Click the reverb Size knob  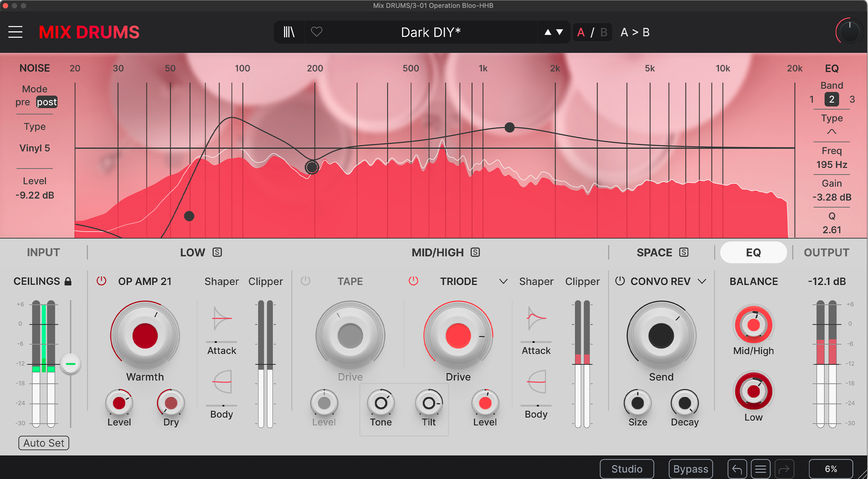(638, 402)
